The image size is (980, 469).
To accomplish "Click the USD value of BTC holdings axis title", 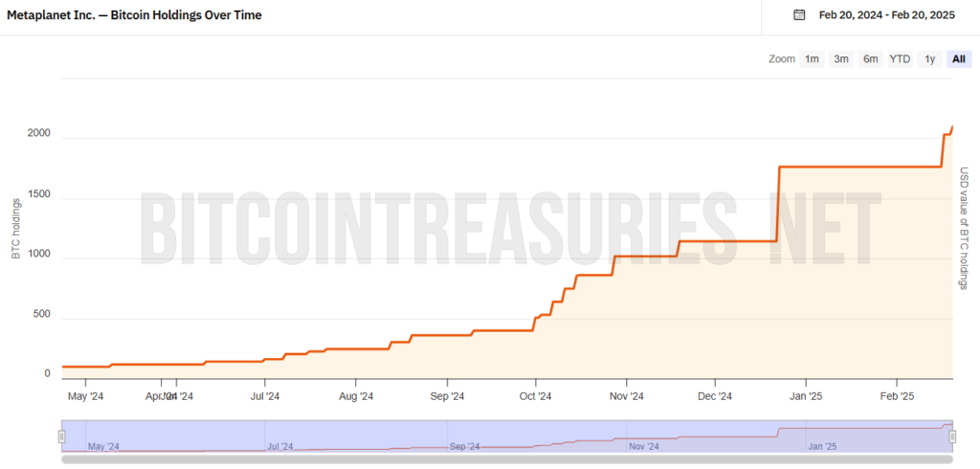I will coord(964,228).
